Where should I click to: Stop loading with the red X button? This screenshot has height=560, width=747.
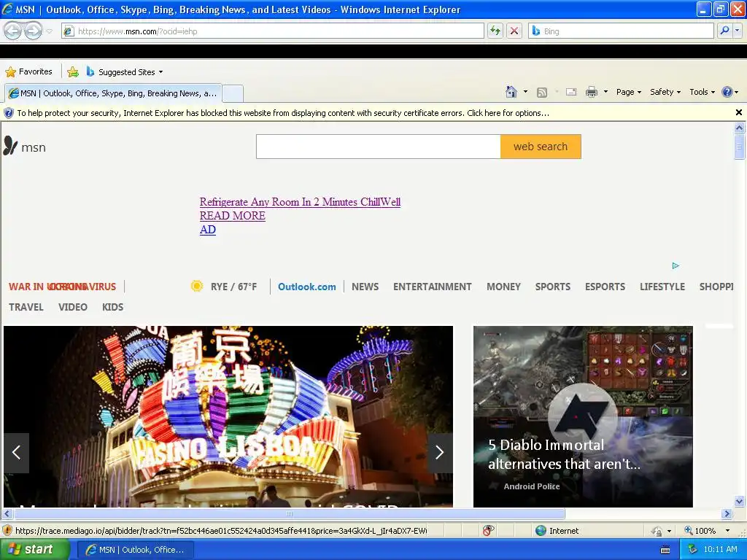(x=514, y=31)
